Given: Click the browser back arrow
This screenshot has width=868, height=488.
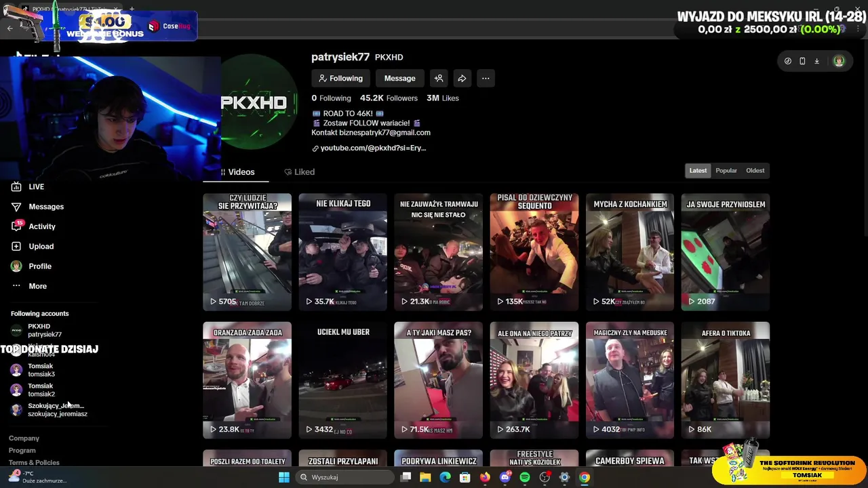Looking at the screenshot, I should pos(10,28).
